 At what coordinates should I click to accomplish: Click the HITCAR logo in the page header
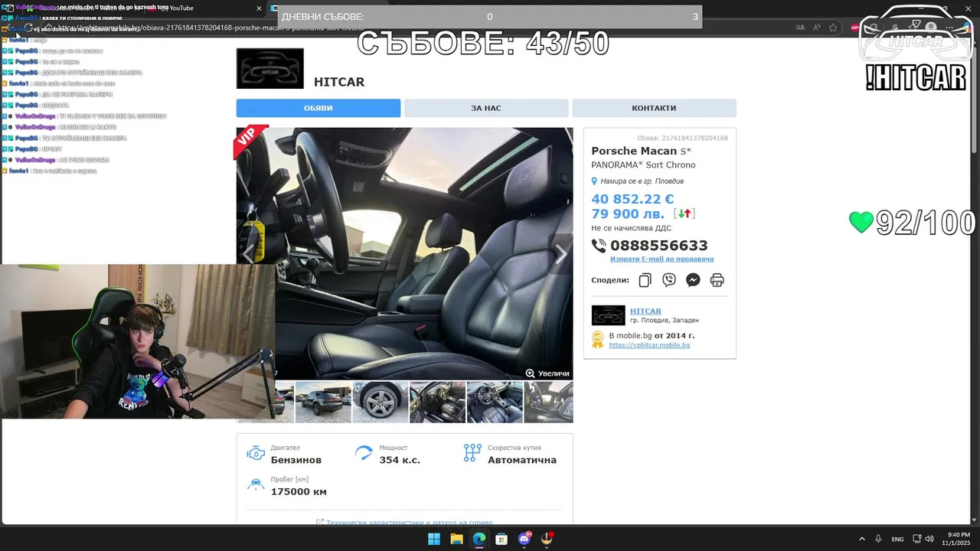pyautogui.click(x=269, y=68)
